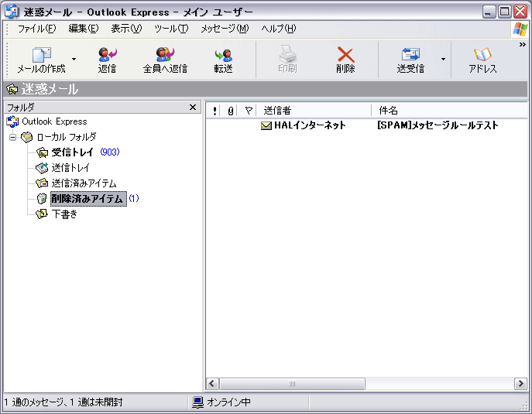532x414 pixels.
Task: Click the Windows logo in the menu bar
Action: (x=520, y=29)
